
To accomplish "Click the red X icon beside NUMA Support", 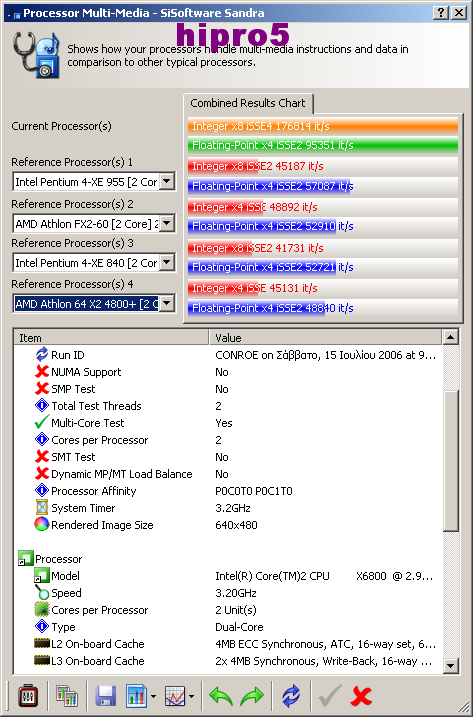I will click(42, 372).
